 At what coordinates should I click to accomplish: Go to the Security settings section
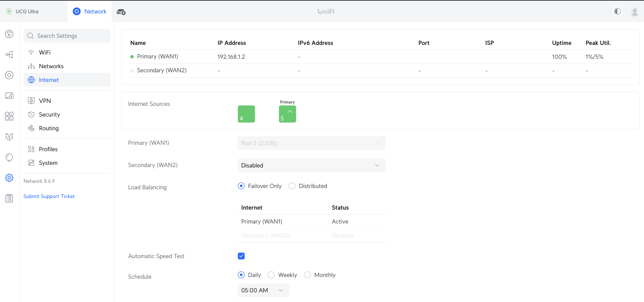(49, 115)
